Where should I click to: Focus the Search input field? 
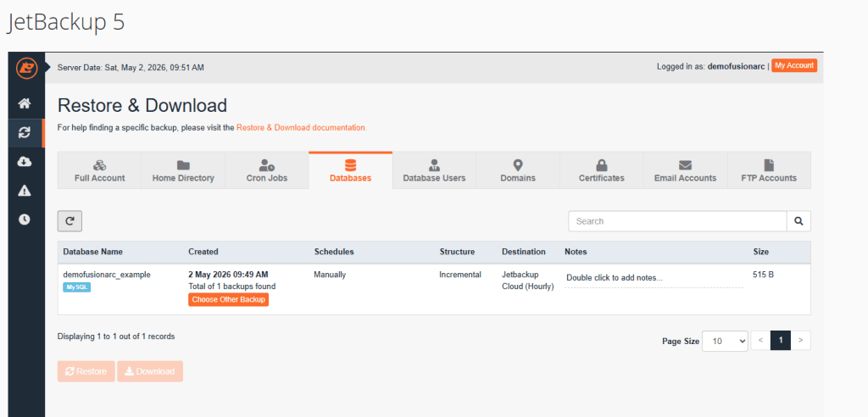[x=677, y=221]
